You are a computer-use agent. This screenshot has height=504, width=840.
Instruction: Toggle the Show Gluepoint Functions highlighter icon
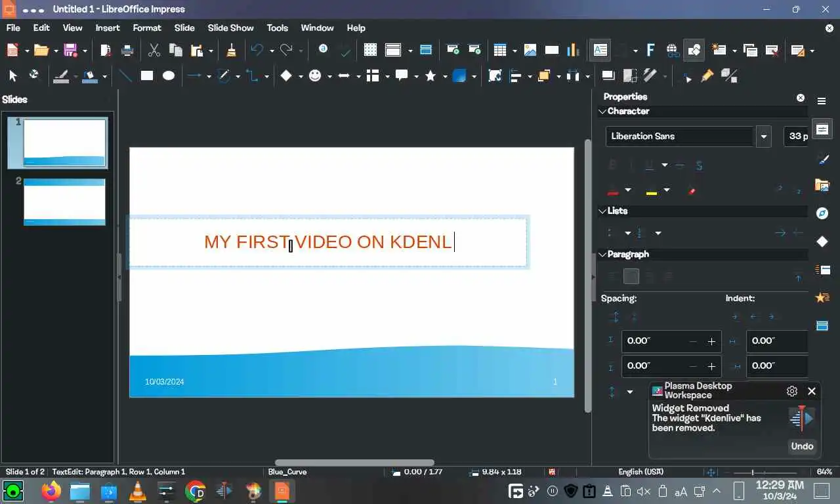click(x=707, y=76)
